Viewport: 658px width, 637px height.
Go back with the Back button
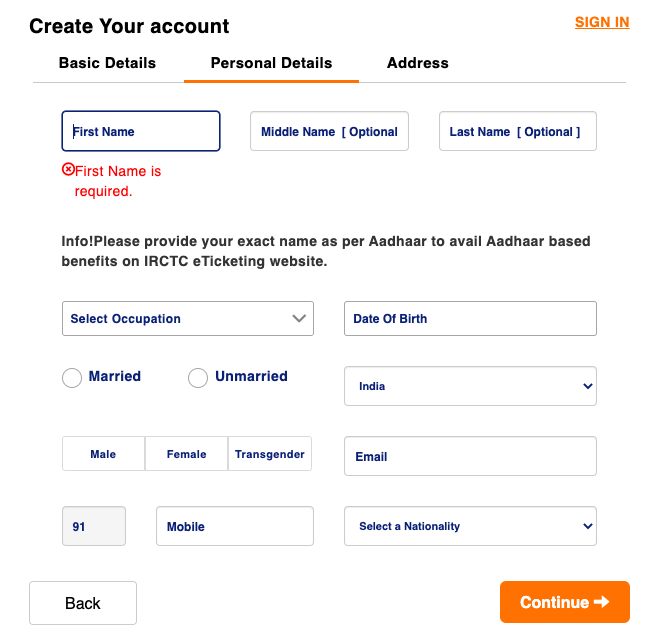click(83, 603)
